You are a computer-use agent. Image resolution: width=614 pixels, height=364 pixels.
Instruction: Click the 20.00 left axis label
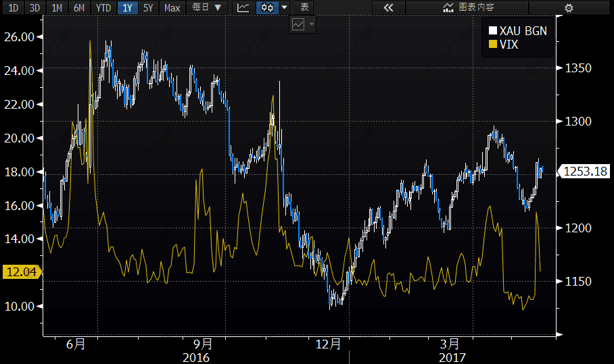point(19,138)
